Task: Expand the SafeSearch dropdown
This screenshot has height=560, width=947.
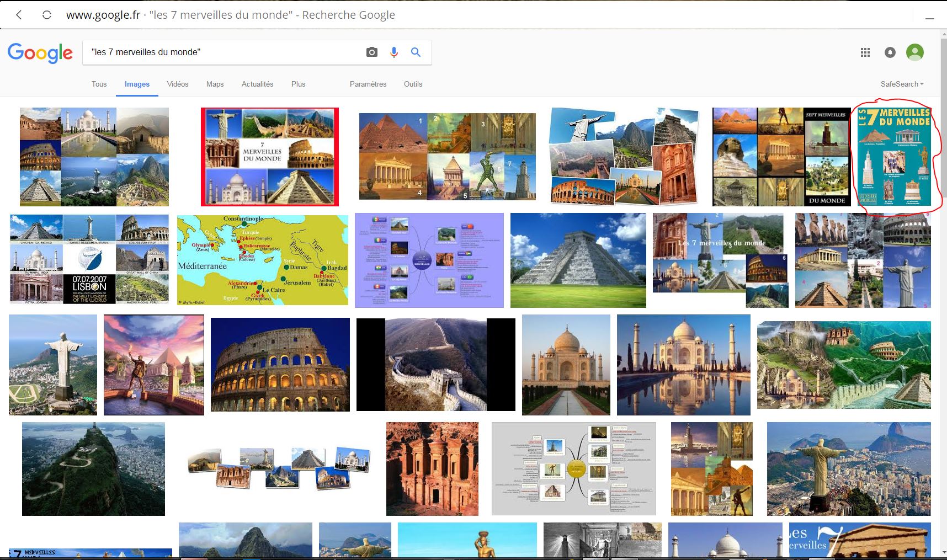Action: [x=902, y=84]
